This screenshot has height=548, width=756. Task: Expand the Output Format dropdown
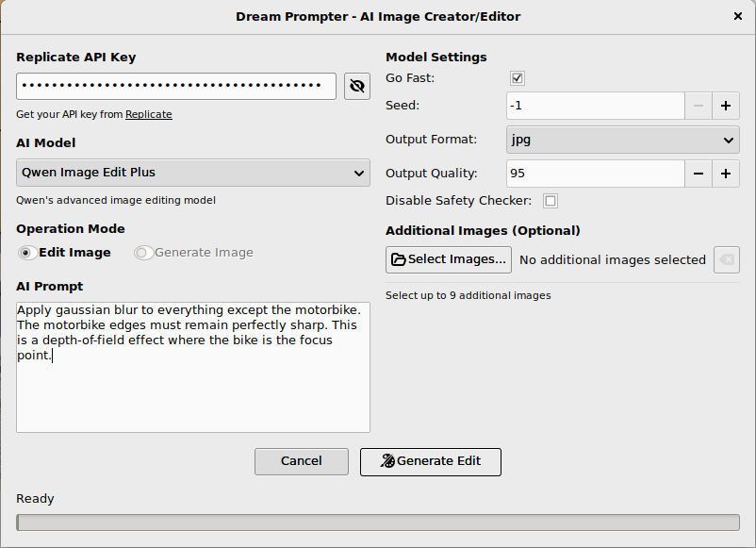pyautogui.click(x=622, y=140)
